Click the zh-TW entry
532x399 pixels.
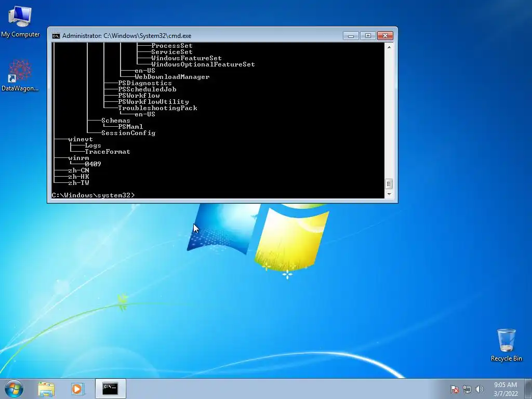pos(78,183)
